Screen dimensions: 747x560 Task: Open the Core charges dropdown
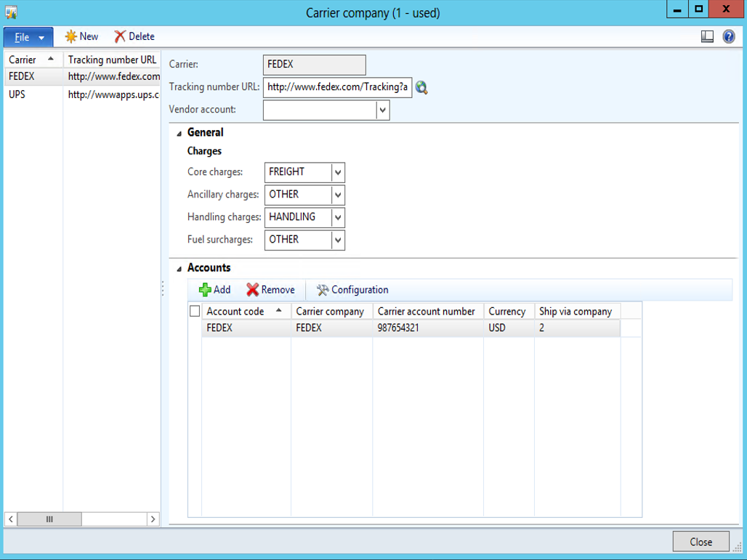337,172
